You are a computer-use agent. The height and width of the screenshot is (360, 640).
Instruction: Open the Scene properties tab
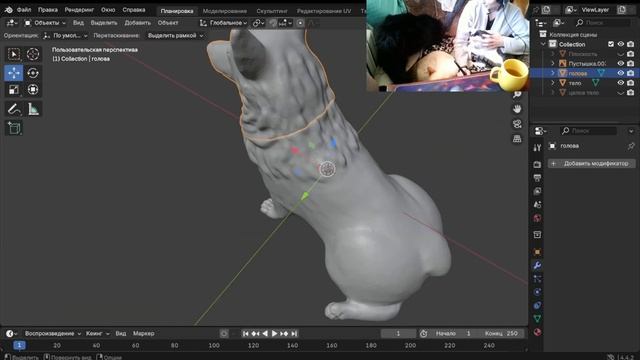tap(537, 205)
